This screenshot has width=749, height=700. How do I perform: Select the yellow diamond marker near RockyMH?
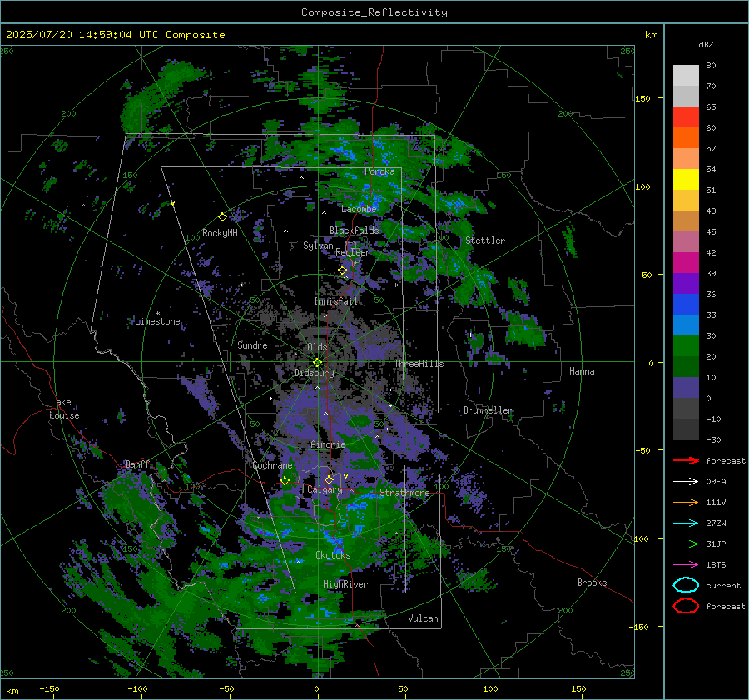point(222,217)
